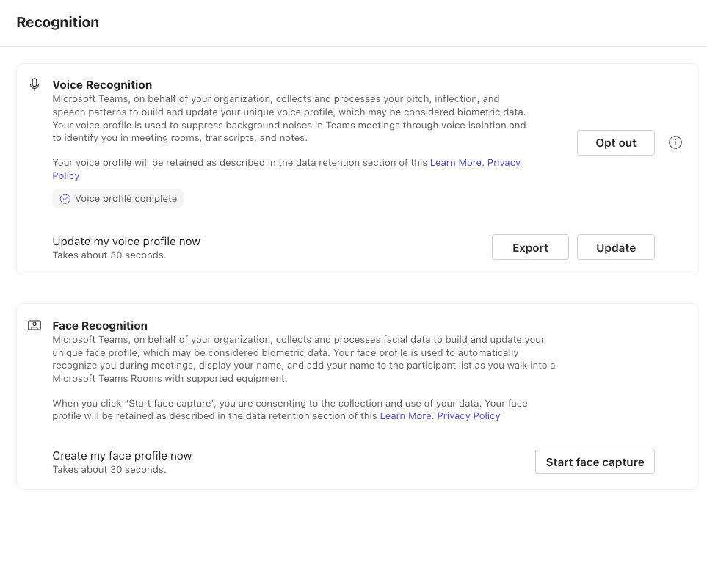Click the Face Recognition person icon

coord(35,325)
